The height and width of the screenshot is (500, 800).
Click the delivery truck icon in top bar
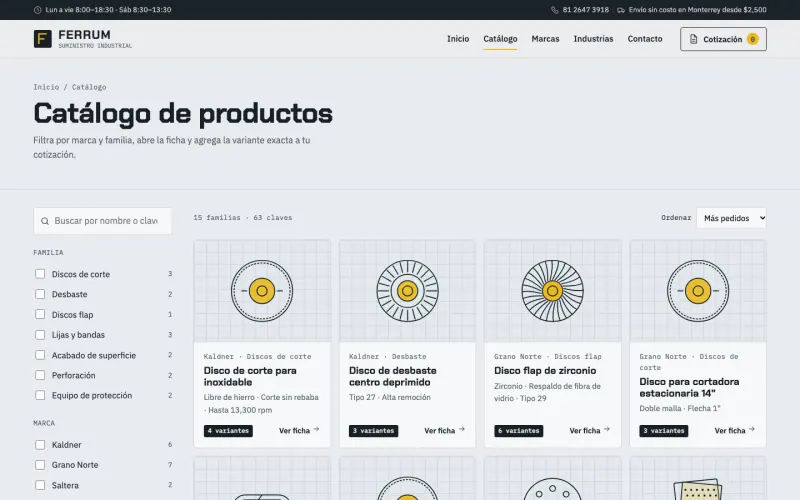point(621,10)
